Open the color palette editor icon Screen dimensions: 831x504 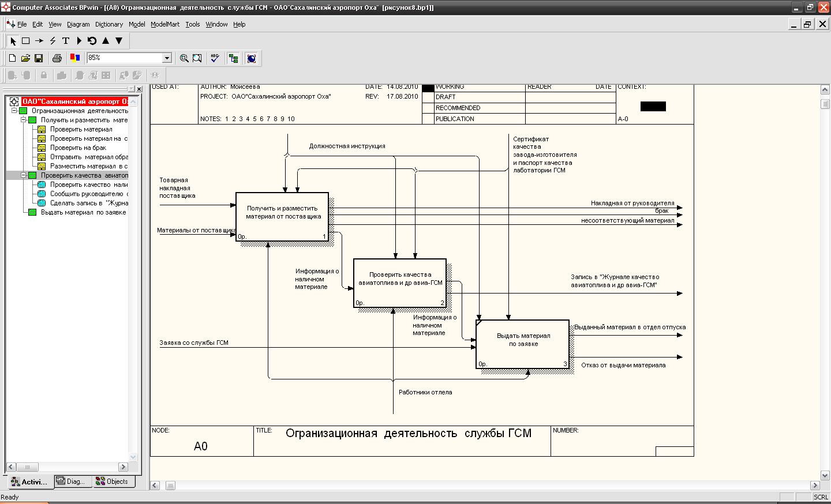coord(74,58)
